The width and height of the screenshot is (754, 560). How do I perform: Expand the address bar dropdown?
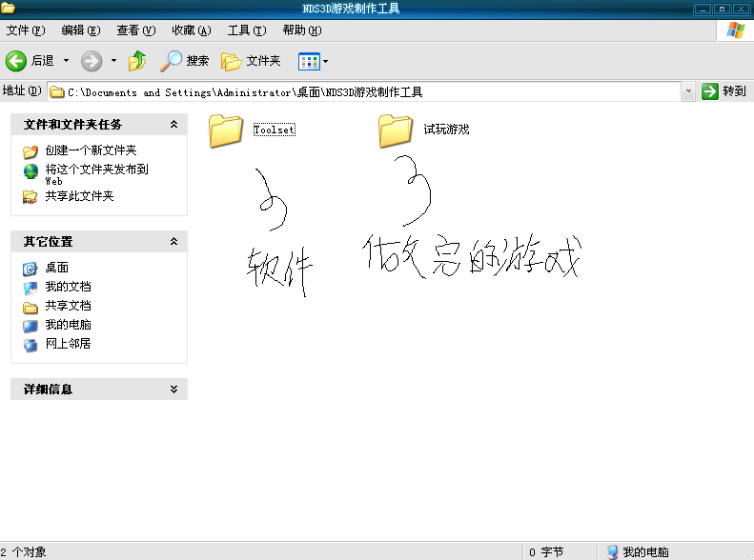click(688, 91)
